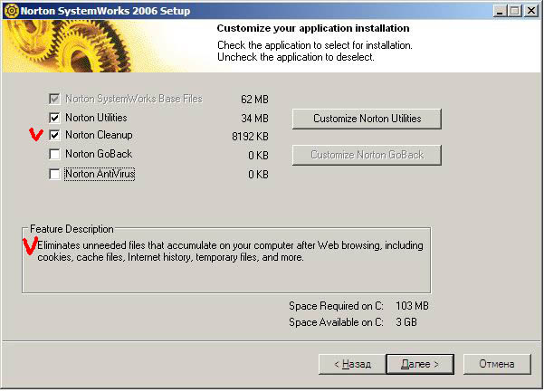The width and height of the screenshot is (544, 392).
Task: Select the 8192 KB size value
Action: (x=250, y=137)
